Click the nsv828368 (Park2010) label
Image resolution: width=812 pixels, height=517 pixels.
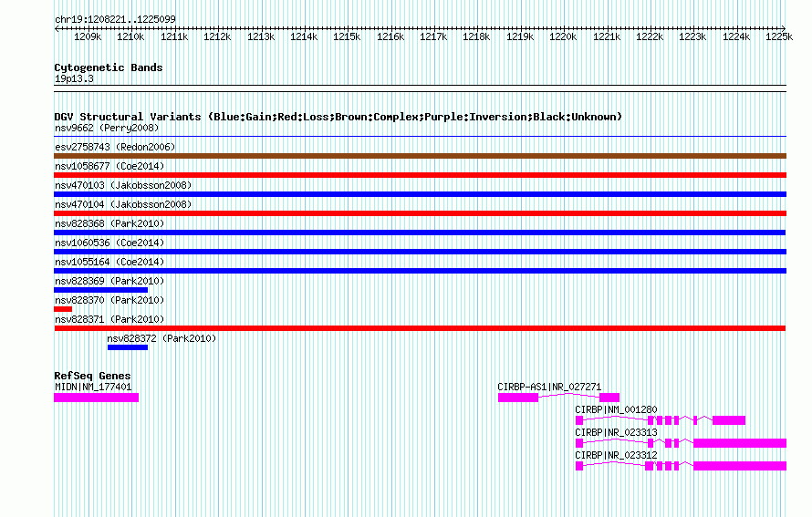[x=109, y=223]
